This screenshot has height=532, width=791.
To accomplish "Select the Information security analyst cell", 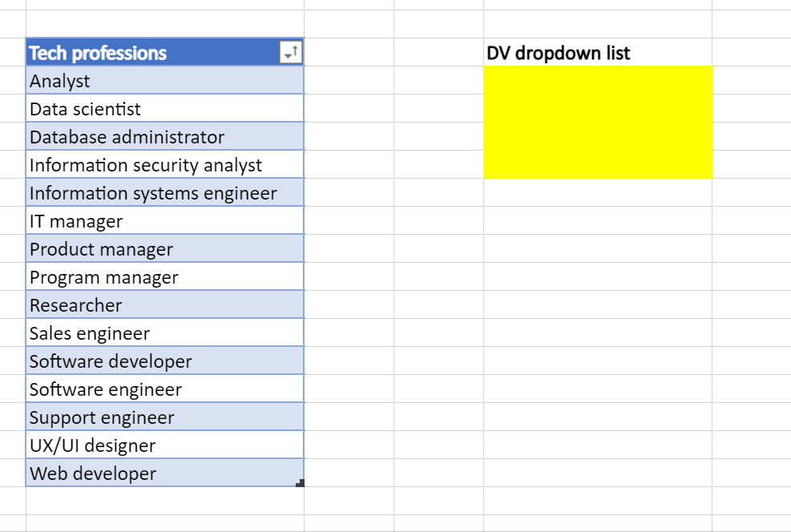I will (x=164, y=165).
